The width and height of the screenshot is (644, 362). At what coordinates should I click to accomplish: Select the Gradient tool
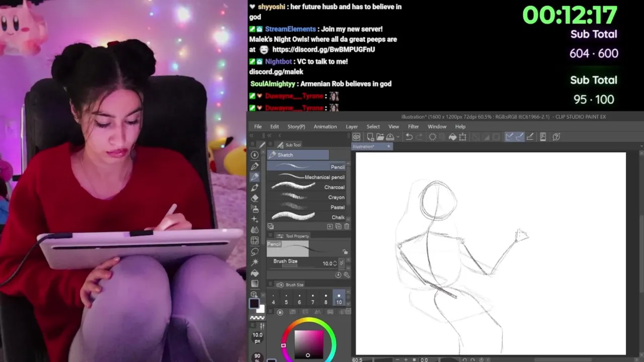tap(255, 284)
